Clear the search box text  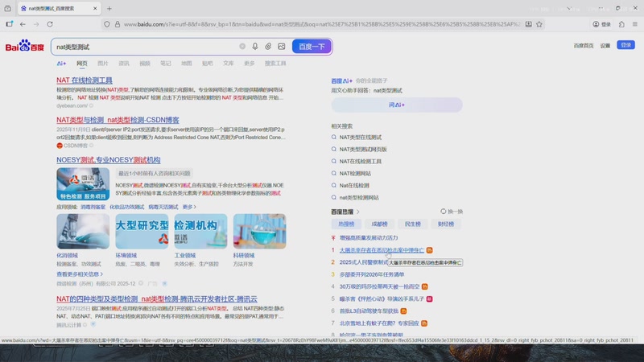242,47
